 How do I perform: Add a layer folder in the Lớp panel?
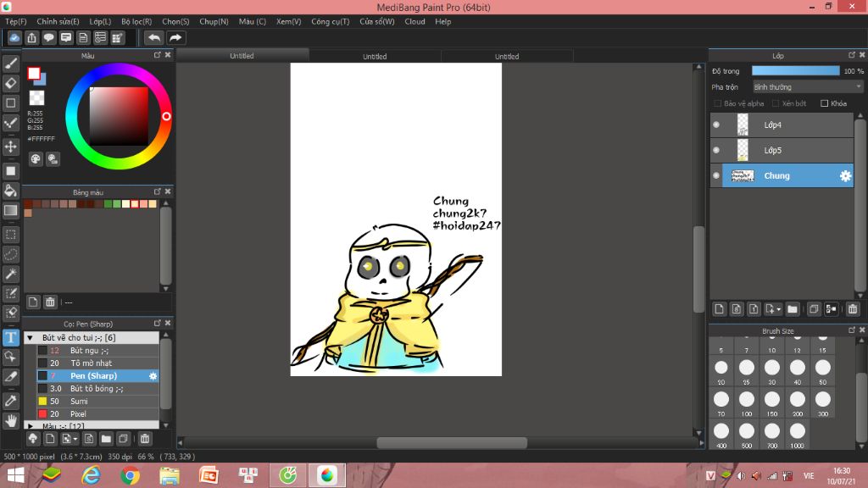(793, 309)
